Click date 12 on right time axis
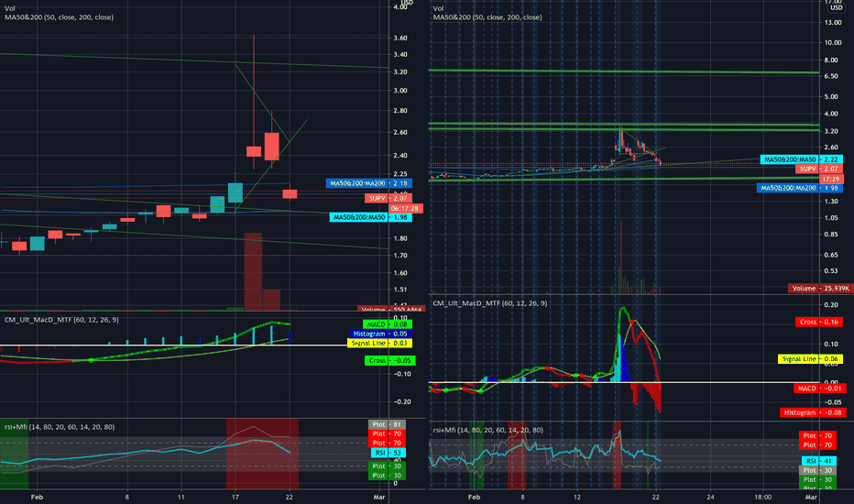The height and width of the screenshot is (504, 854). point(576,497)
